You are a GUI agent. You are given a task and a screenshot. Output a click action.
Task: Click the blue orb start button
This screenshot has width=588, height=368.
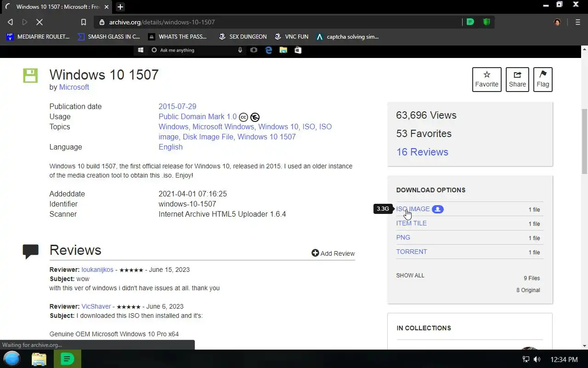12,359
